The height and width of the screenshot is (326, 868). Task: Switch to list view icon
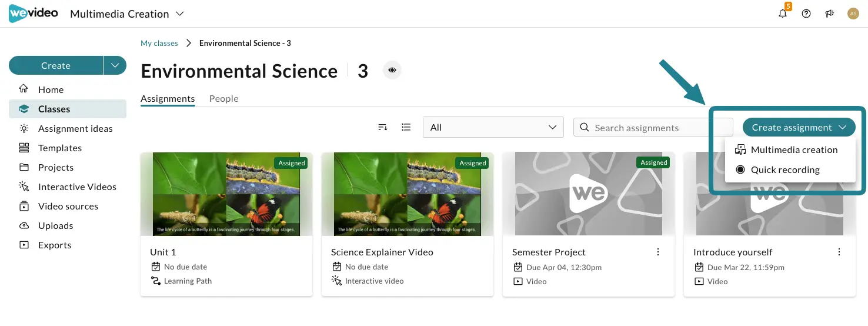(x=406, y=127)
